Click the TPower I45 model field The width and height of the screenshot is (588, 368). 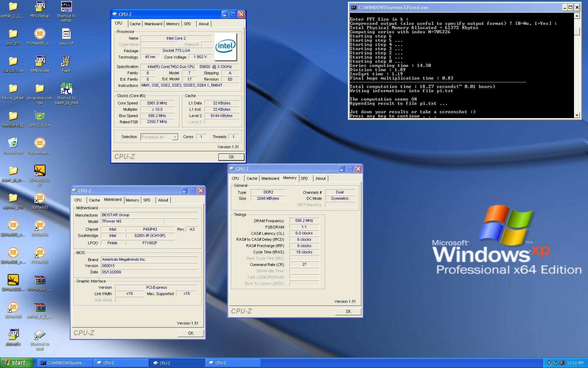point(132,221)
